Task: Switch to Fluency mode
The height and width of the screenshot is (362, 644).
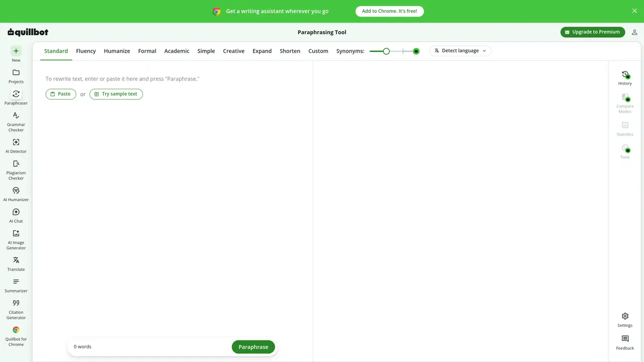Action: point(86,51)
